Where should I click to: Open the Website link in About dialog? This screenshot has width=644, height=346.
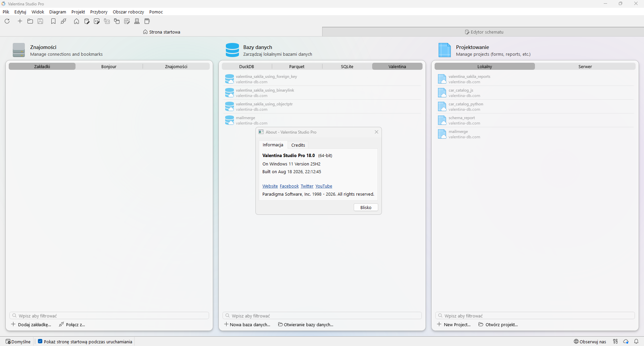point(270,186)
